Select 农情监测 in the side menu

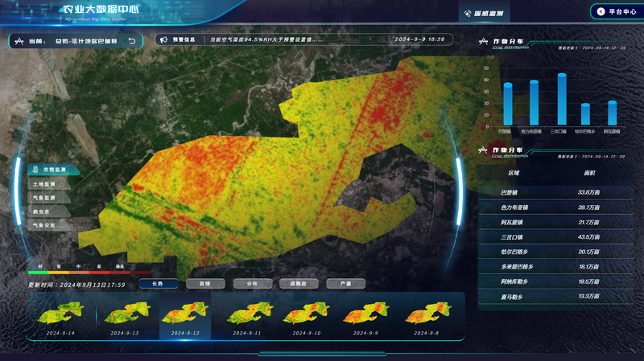(x=52, y=170)
